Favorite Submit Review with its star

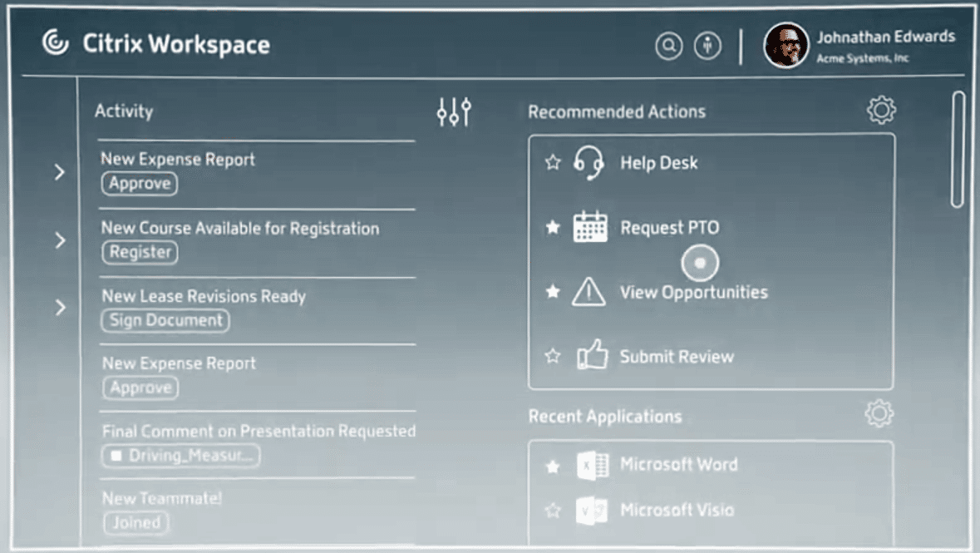pyautogui.click(x=553, y=356)
